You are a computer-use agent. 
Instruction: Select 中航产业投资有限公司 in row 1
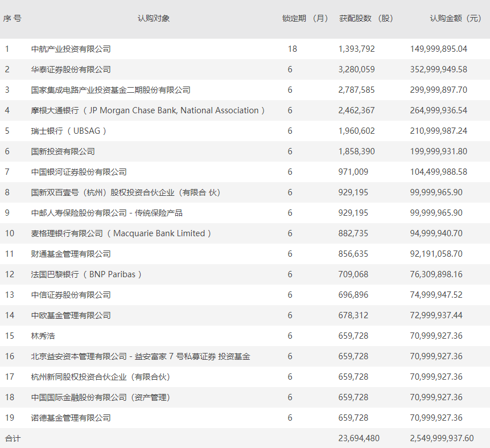[x=71, y=49]
